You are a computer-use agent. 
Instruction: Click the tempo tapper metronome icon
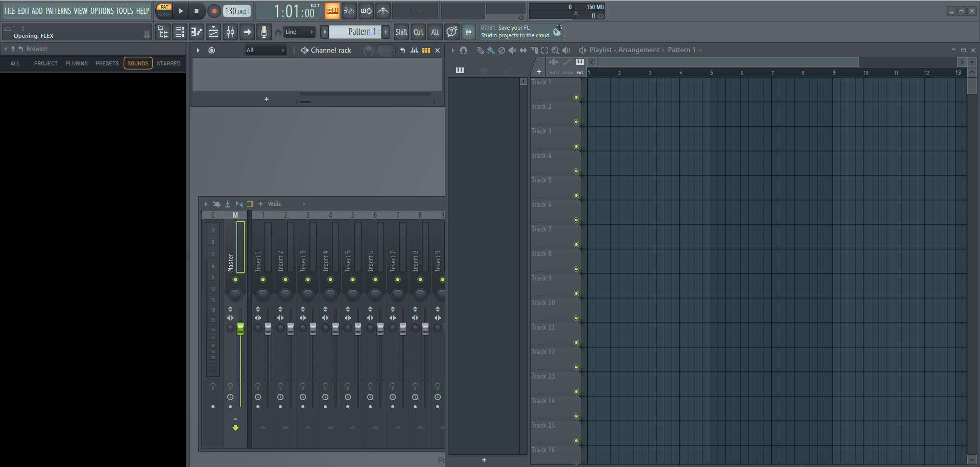tap(383, 11)
